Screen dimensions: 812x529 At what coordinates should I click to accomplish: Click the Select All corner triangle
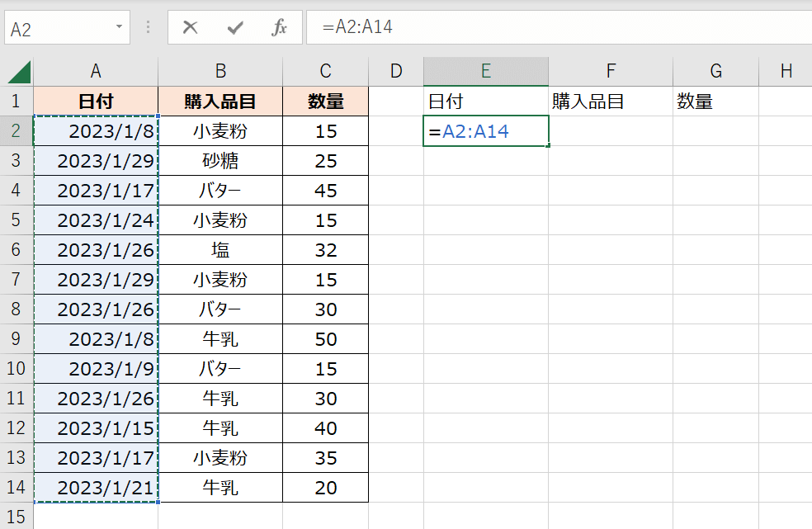click(x=18, y=72)
